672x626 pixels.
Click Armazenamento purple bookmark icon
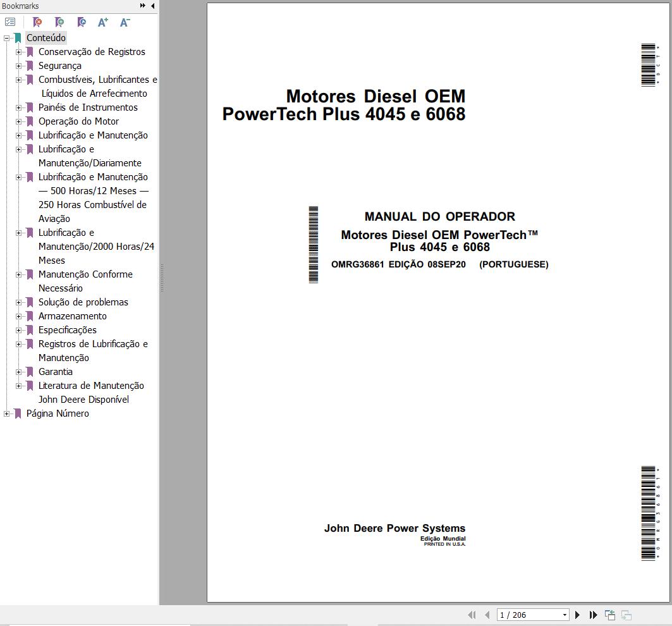click(x=30, y=316)
